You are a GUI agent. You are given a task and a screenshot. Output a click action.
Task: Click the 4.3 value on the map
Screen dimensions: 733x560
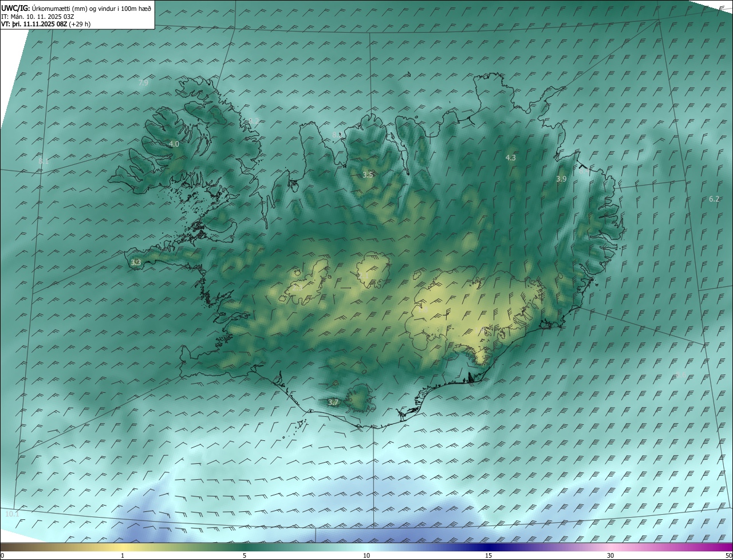tap(510, 157)
